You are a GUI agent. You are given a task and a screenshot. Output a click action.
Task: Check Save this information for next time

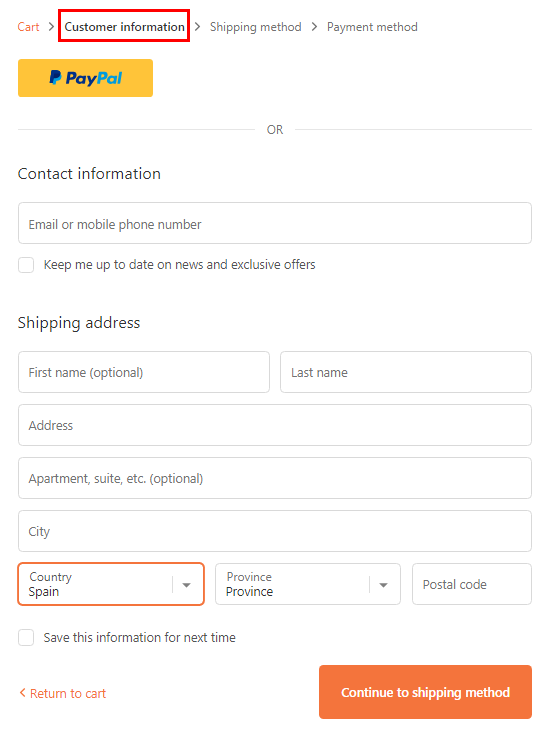click(x=26, y=637)
